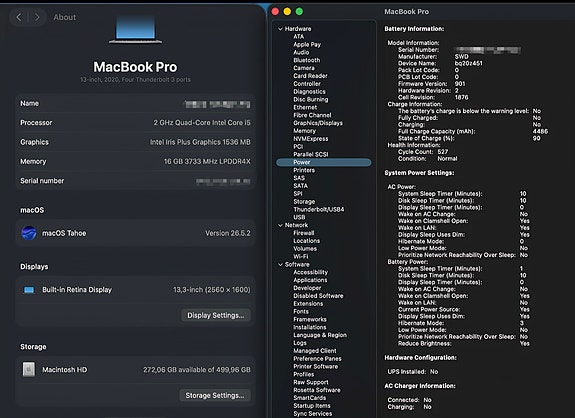Click the Macintosh HD drive icon
Screen dimensions: 575x418
[x=29, y=369]
